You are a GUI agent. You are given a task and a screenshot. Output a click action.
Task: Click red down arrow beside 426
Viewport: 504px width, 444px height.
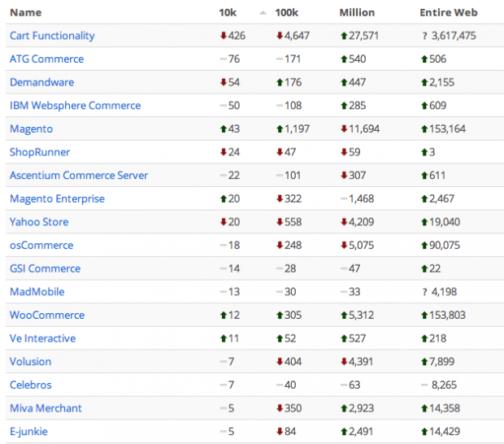pos(224,35)
